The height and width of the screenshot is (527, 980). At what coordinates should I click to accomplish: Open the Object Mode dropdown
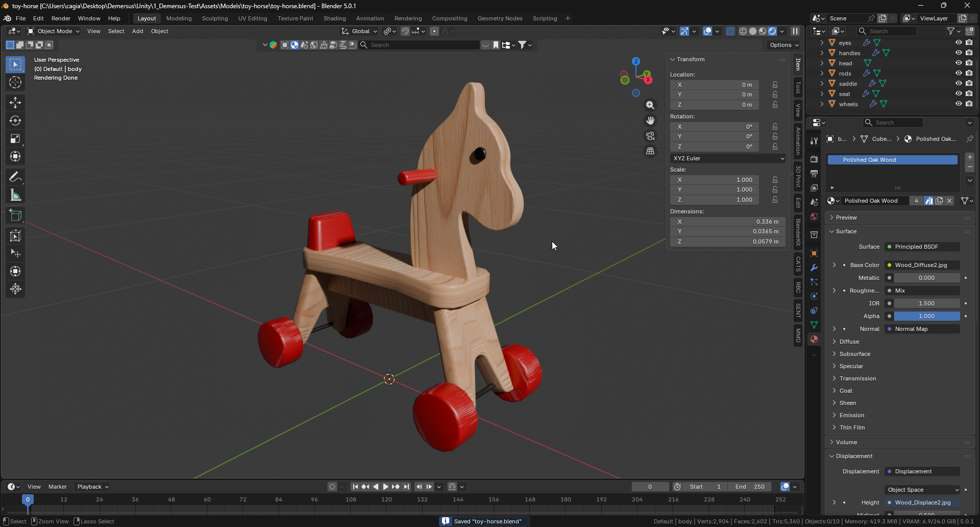point(54,31)
